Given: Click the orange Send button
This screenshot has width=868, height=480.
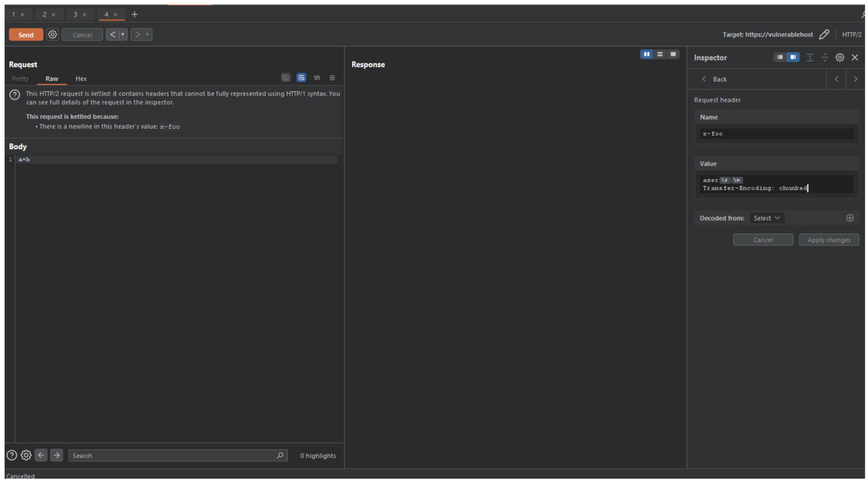Looking at the screenshot, I should click(26, 35).
